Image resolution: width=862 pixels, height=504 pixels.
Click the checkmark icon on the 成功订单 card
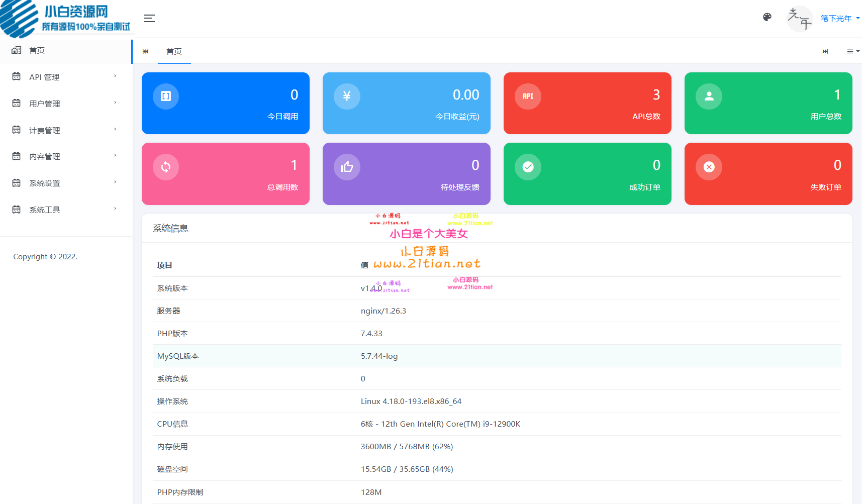click(527, 167)
